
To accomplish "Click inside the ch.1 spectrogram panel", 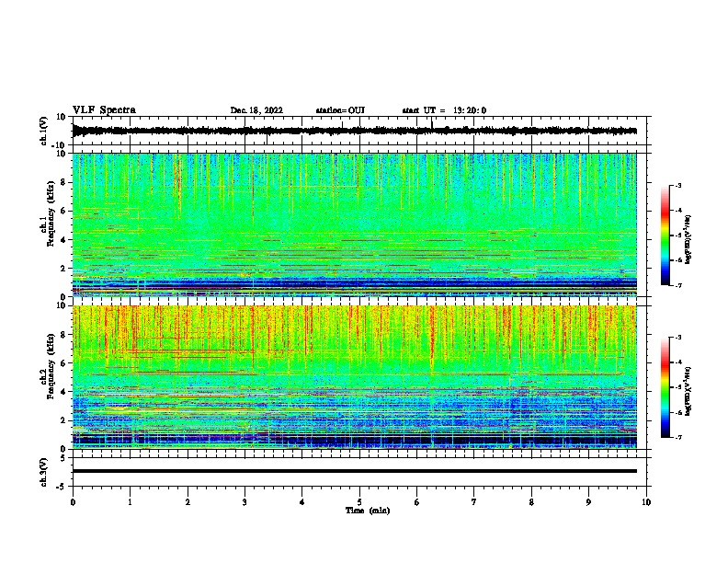I will point(354,224).
